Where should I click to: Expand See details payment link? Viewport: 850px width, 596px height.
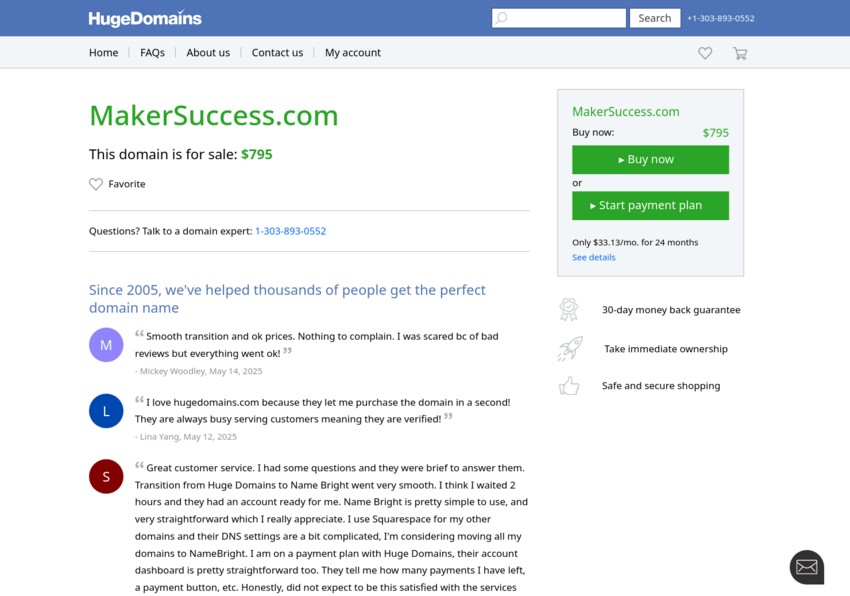point(594,257)
